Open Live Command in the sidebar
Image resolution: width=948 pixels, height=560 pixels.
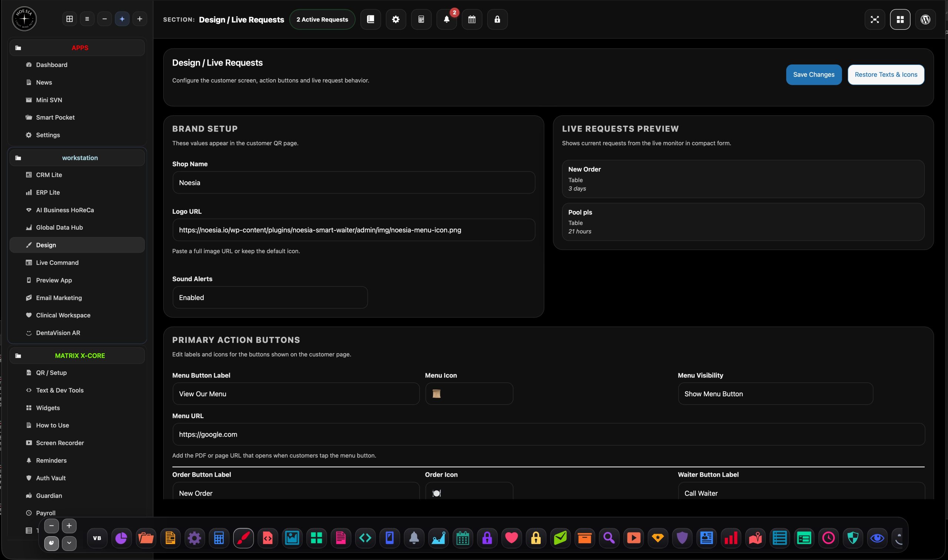click(77, 263)
